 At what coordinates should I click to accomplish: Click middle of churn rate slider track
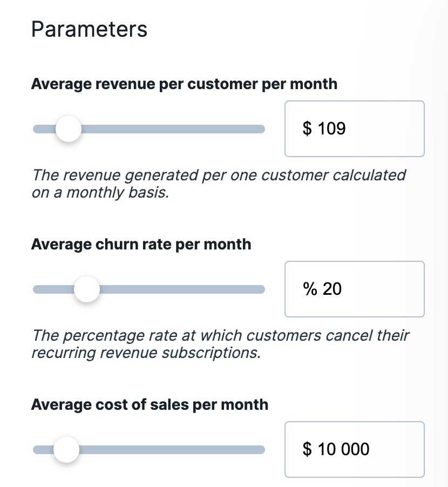(149, 289)
